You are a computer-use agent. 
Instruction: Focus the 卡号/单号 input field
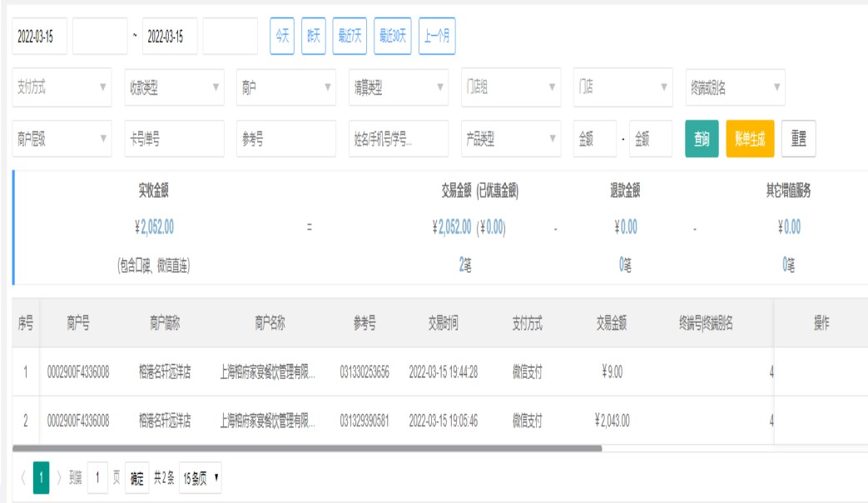point(174,139)
